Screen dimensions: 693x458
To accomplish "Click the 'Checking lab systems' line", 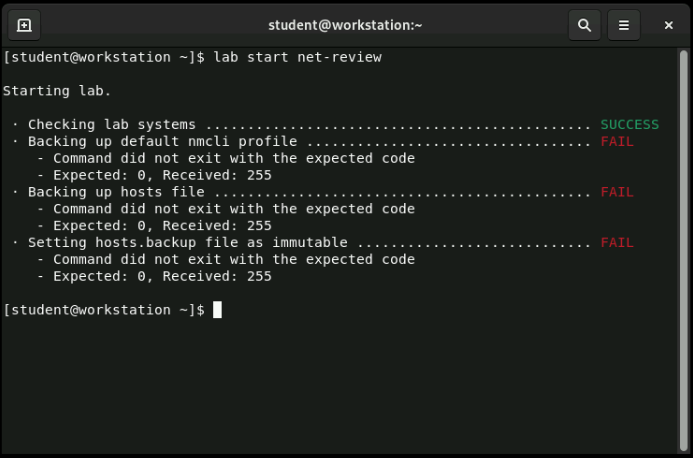I will click(x=111, y=125).
